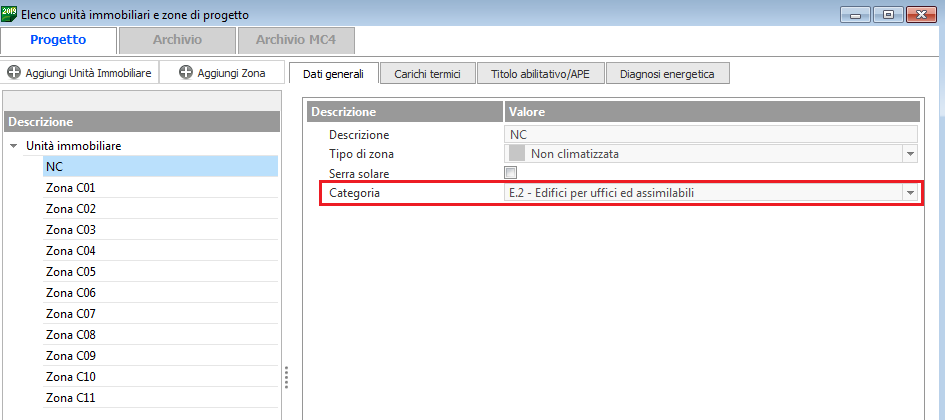Maximize the window
Viewport: 945px width, 420px height.
[x=887, y=15]
